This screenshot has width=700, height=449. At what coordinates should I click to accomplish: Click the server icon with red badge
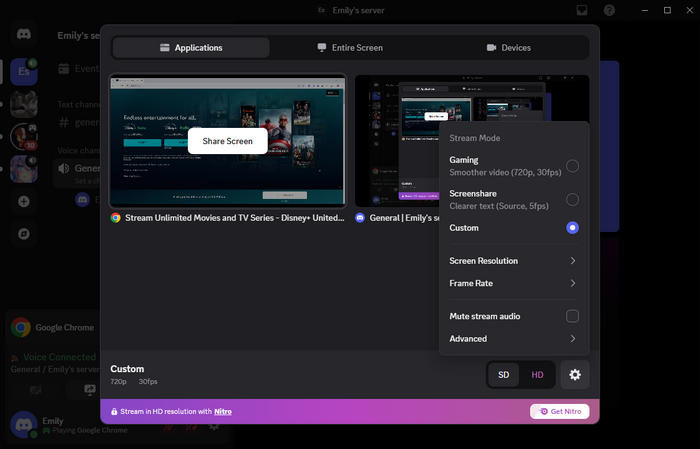pos(24,137)
